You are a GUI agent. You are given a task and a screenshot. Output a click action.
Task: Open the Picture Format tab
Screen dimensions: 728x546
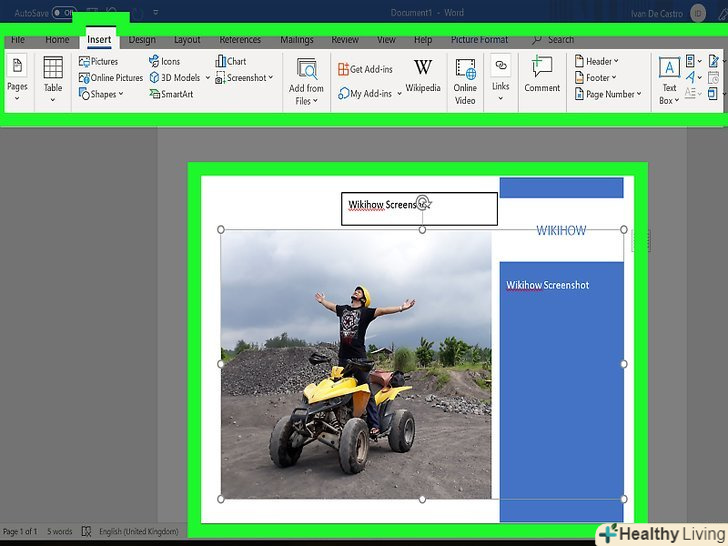479,40
